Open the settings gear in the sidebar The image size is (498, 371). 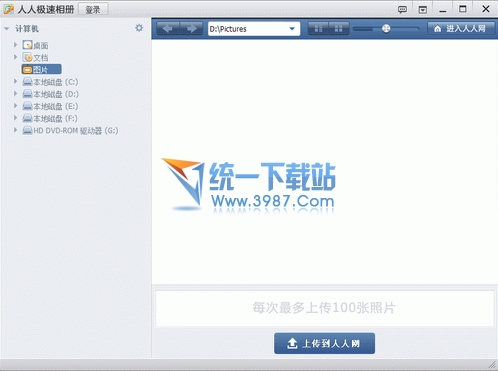(x=139, y=28)
